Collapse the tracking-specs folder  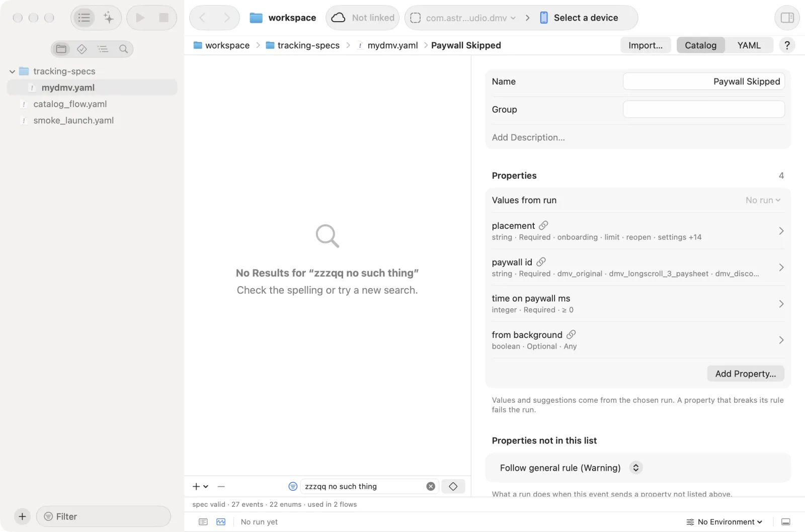(12, 71)
